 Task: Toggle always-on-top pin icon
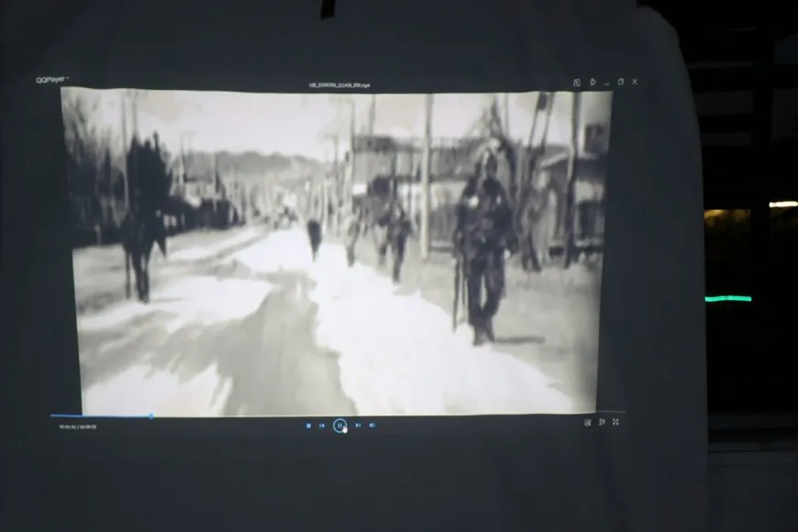pos(593,82)
